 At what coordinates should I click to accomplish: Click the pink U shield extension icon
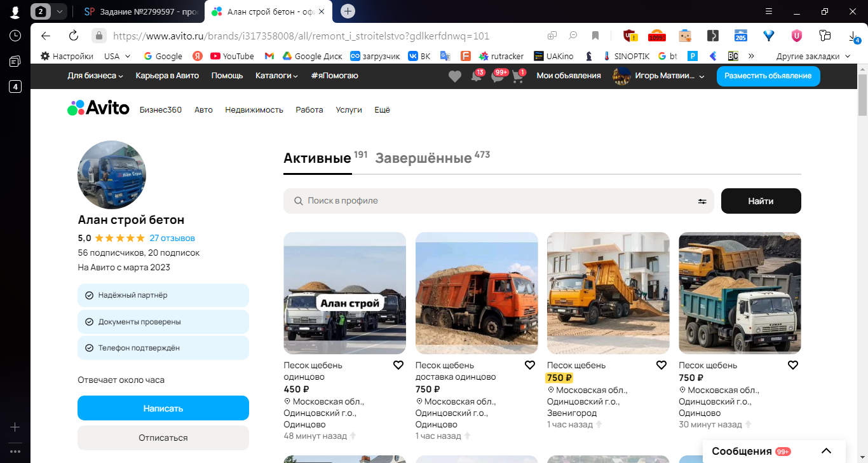click(796, 36)
